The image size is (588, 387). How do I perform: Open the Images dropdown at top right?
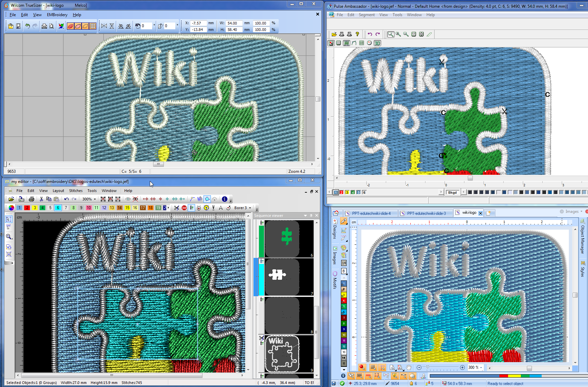(x=581, y=211)
